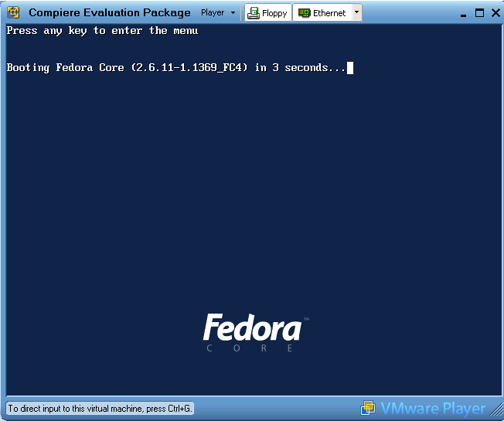Click the Fedora logo on the boot screen
The width and height of the screenshot is (504, 421).
252,329
